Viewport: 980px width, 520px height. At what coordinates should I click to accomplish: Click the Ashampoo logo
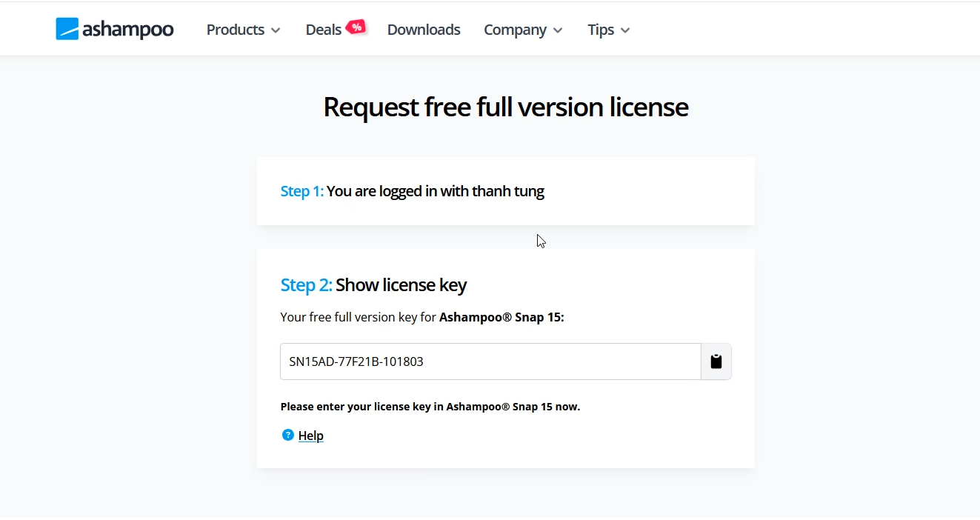pos(115,29)
